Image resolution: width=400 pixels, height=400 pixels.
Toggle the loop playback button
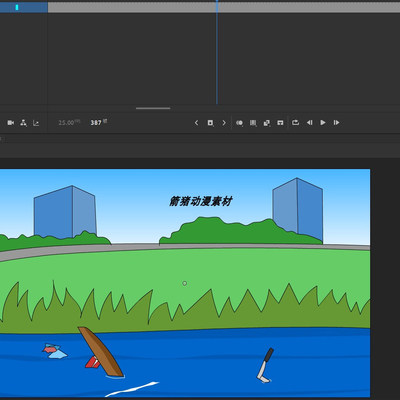[x=295, y=123]
